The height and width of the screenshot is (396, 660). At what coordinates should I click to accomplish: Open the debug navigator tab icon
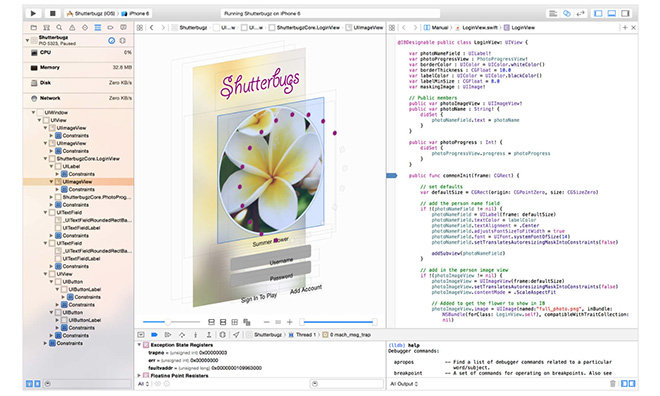98,27
